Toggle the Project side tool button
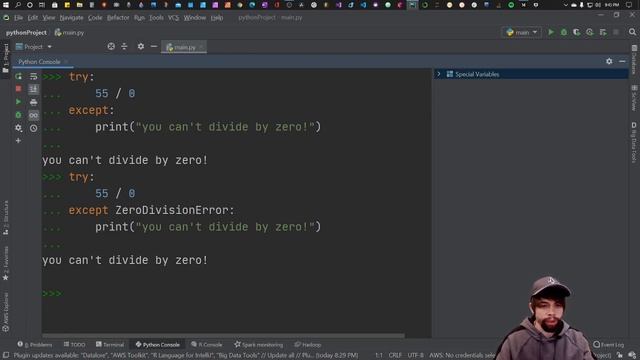This screenshot has height=360, width=640. 5,58
